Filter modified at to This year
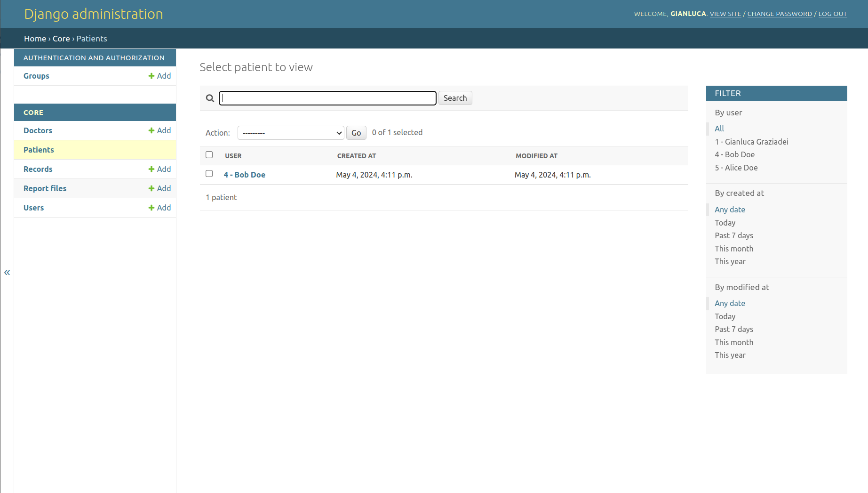 730,355
